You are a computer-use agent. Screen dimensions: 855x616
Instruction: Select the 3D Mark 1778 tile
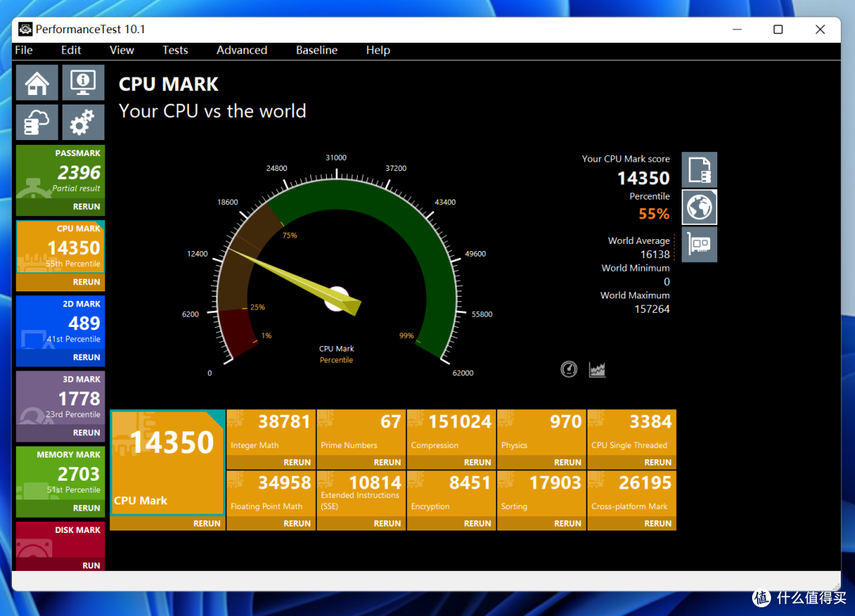(60, 397)
